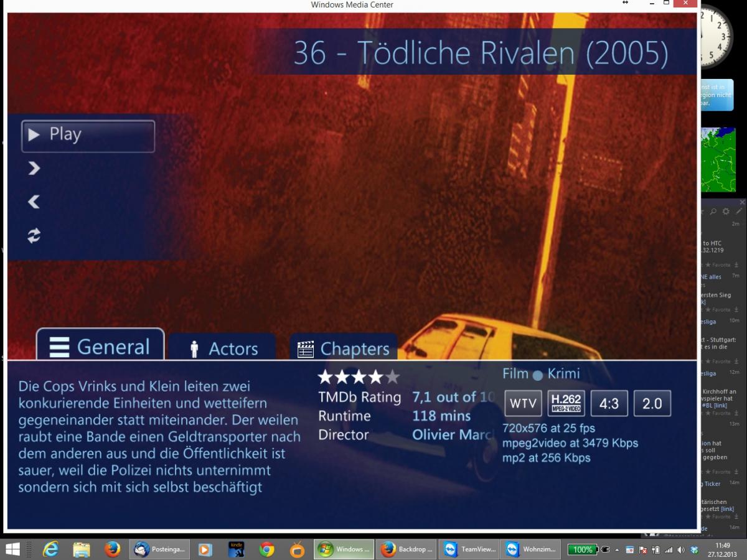Refresh metadata with the circular arrows icon
This screenshot has width=747, height=560.
tap(34, 235)
